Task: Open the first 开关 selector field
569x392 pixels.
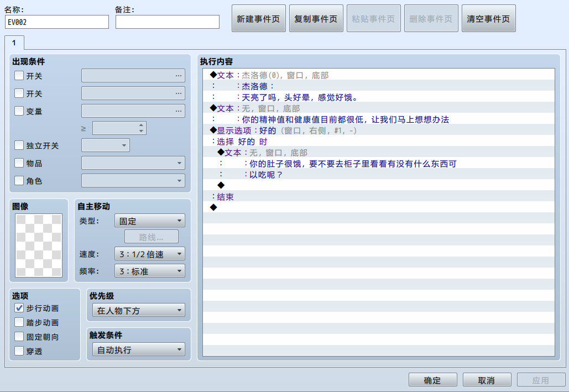Action: click(133, 76)
